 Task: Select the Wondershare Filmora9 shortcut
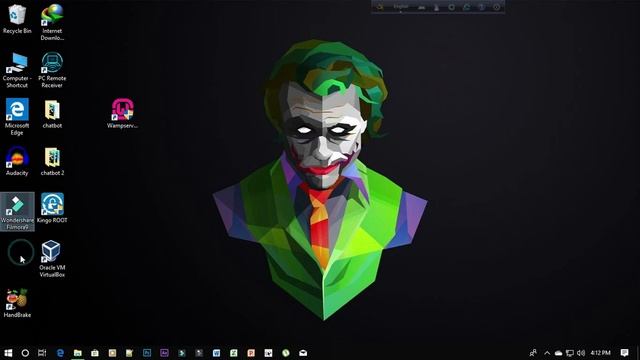17,212
